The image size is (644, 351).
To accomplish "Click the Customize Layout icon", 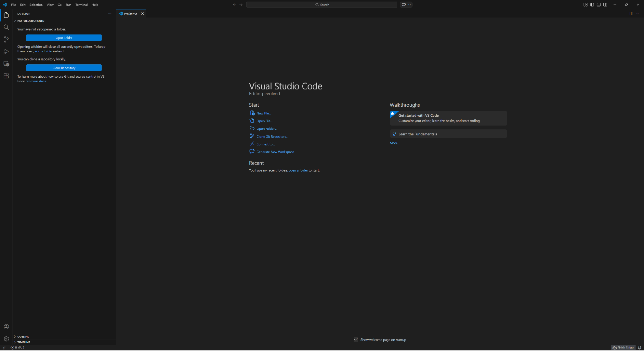I will (585, 5).
